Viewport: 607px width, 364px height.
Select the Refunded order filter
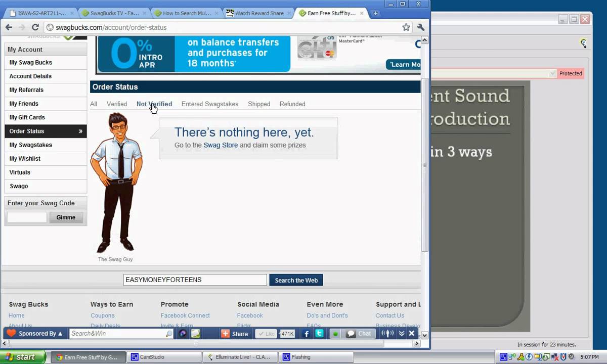pyautogui.click(x=292, y=104)
